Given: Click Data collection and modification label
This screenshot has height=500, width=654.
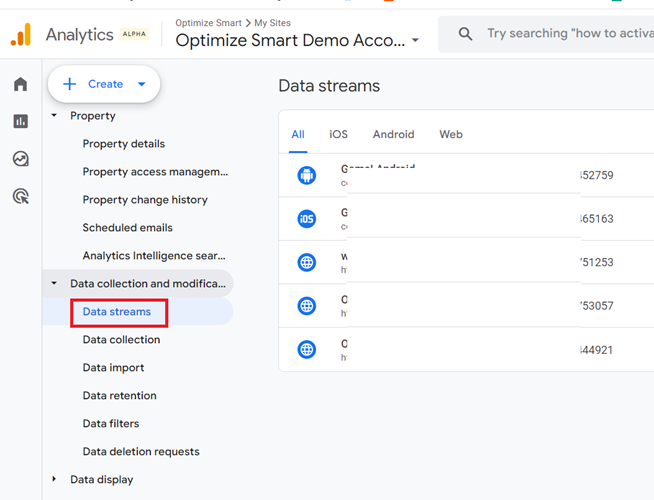Looking at the screenshot, I should (x=148, y=284).
